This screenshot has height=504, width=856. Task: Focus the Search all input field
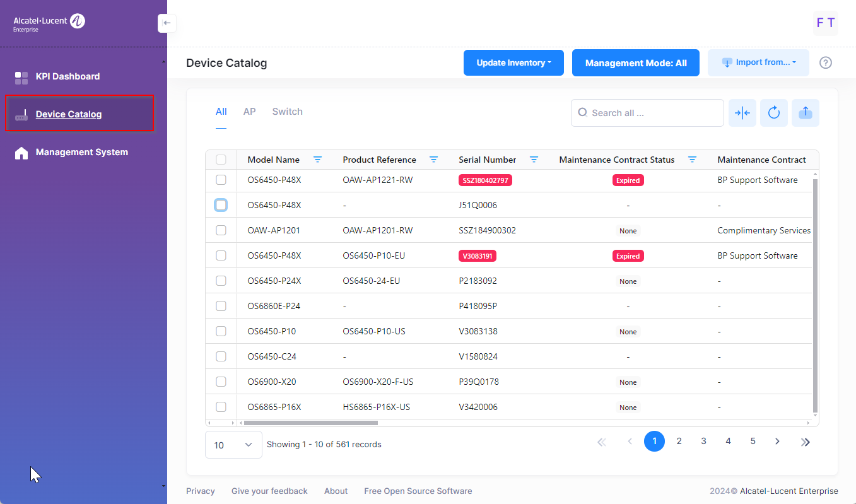[x=647, y=113]
